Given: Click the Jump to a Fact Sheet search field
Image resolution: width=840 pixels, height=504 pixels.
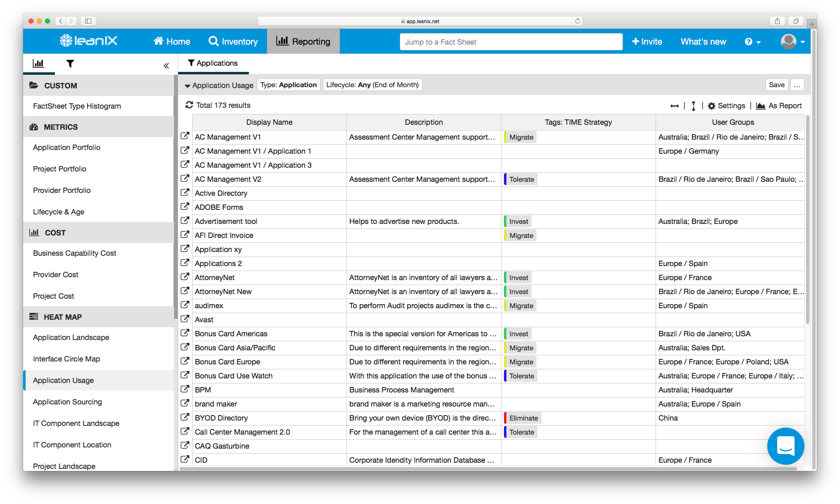Looking at the screenshot, I should [511, 42].
